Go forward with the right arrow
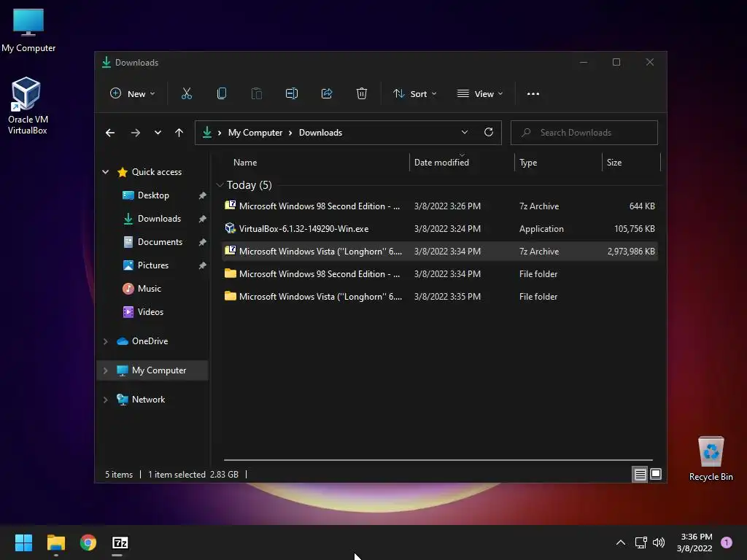Viewport: 747px width, 560px height. tap(135, 133)
